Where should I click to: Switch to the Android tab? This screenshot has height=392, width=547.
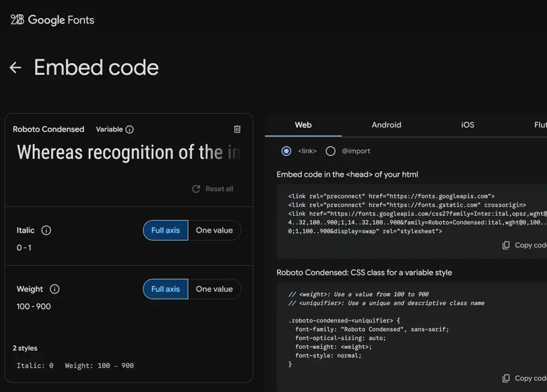pyautogui.click(x=386, y=125)
